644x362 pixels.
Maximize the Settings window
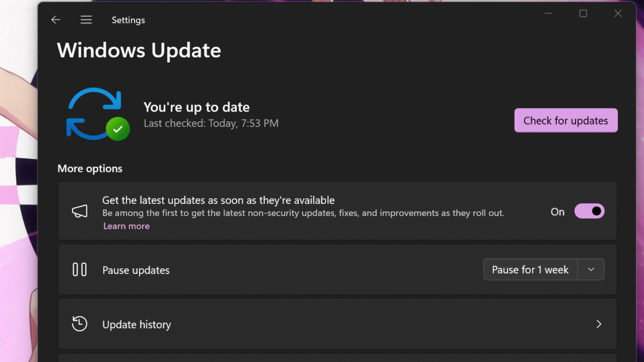583,14
